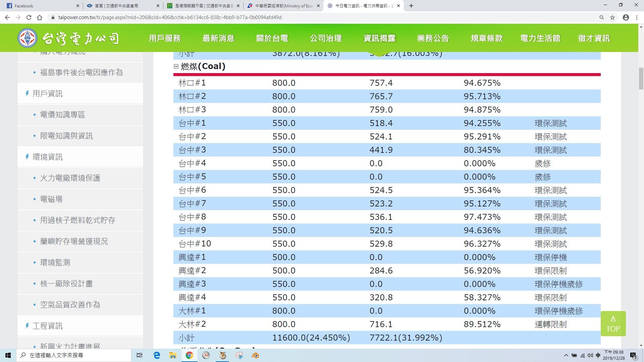Open the 資訊揭露 menu
This screenshot has width=644, height=362.
point(379,38)
